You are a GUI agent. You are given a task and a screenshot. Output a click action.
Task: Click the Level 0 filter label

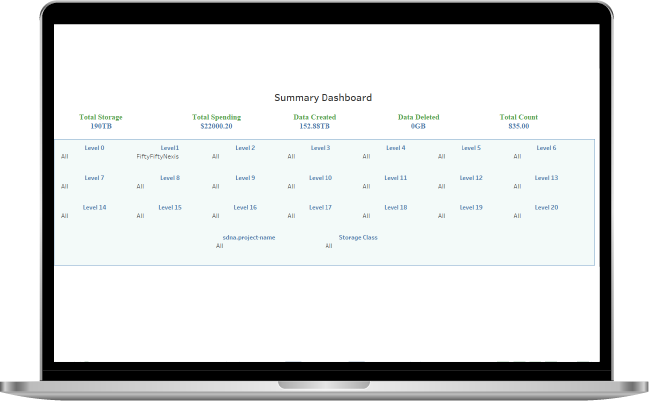point(94,148)
